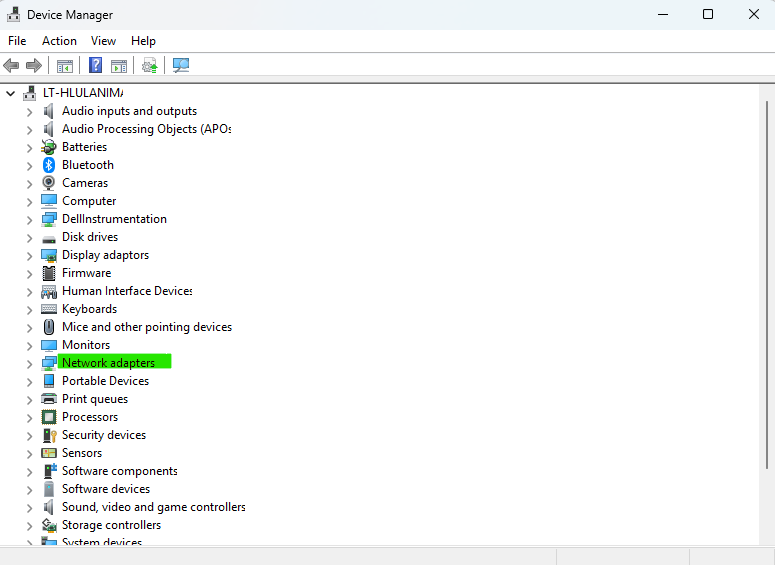
Task: Select Mice and other pointing devices
Action: (147, 327)
